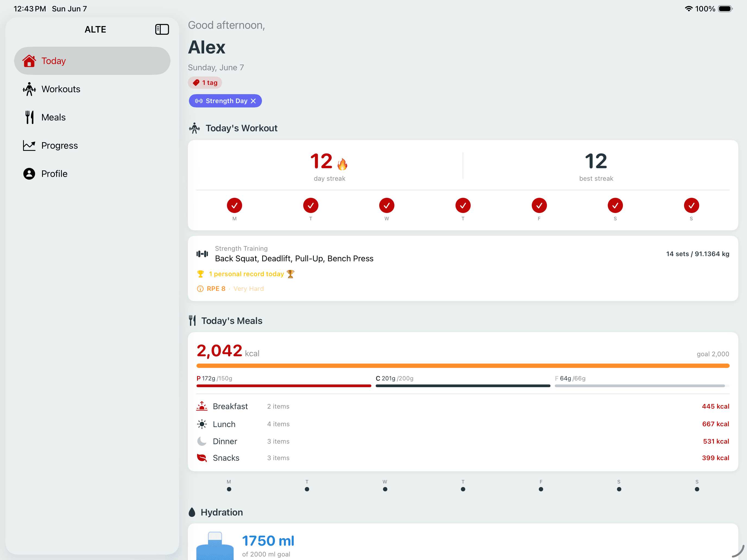Remove the Strength Day tag
Screen dimensions: 747x560
point(253,101)
